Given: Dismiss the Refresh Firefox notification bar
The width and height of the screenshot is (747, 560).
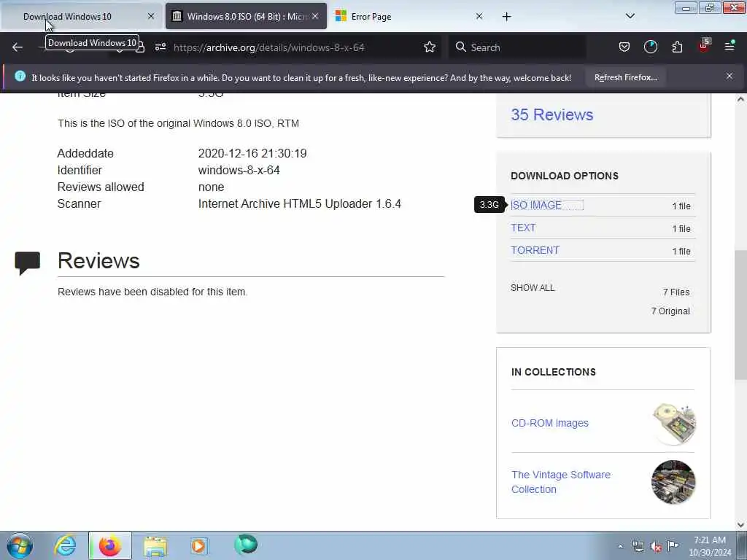Looking at the screenshot, I should (729, 76).
